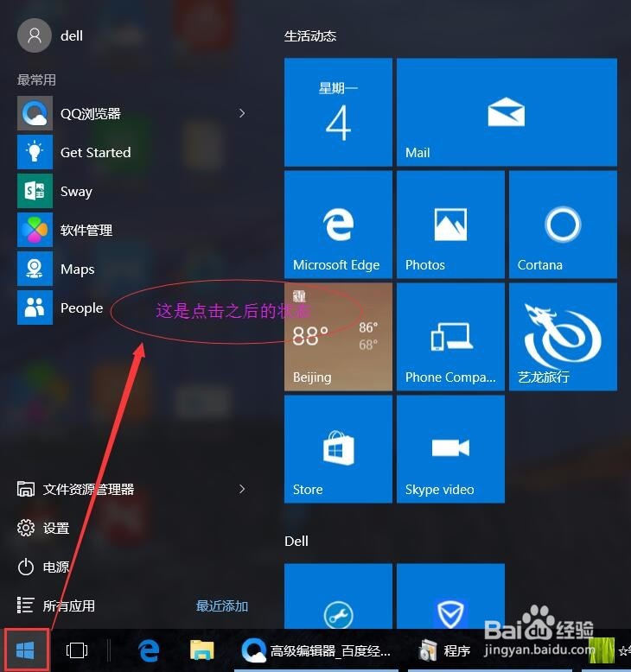Viewport: 631px width, 672px height.
Task: Click the 最常用 section label
Action: [x=36, y=79]
